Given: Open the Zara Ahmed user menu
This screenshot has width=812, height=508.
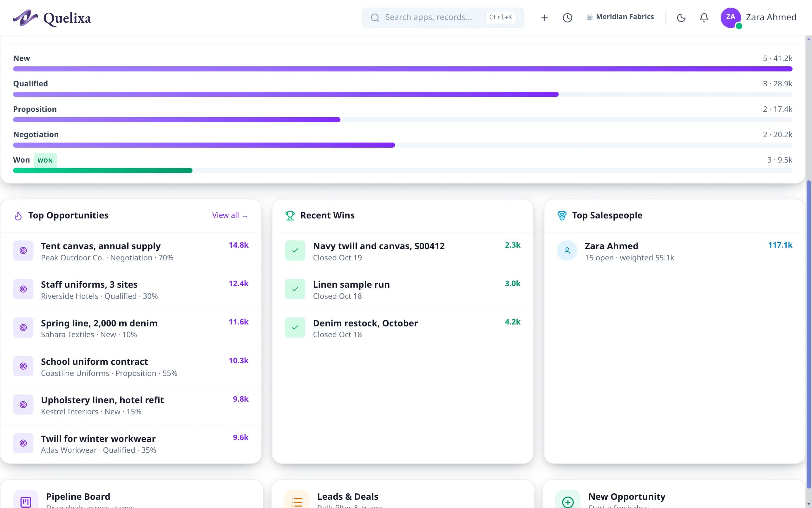Looking at the screenshot, I should (x=758, y=17).
